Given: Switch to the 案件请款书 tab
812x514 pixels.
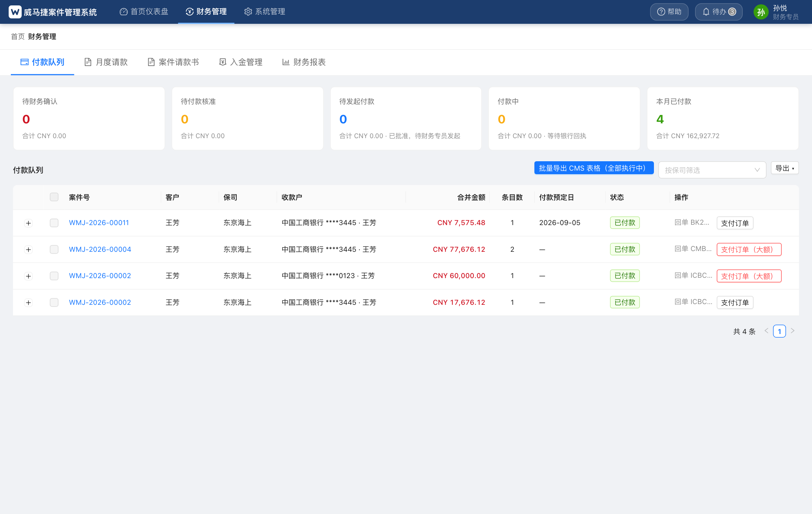Looking at the screenshot, I should 173,62.
